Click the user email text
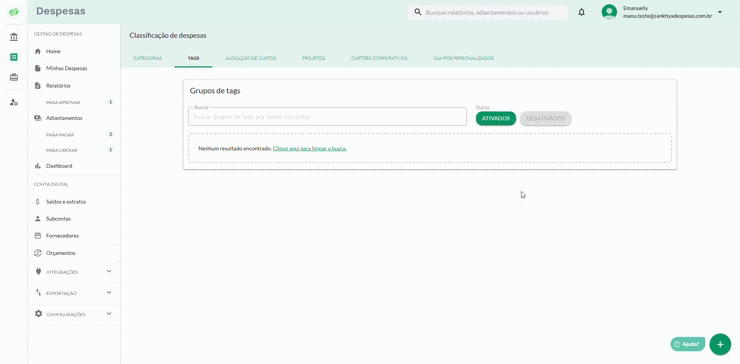740x364 pixels. pos(667,16)
